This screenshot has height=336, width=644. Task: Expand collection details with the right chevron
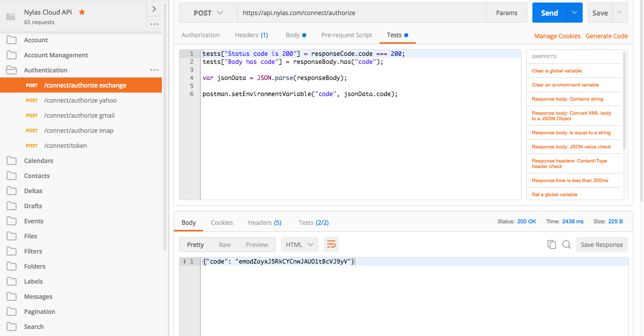[x=154, y=9]
